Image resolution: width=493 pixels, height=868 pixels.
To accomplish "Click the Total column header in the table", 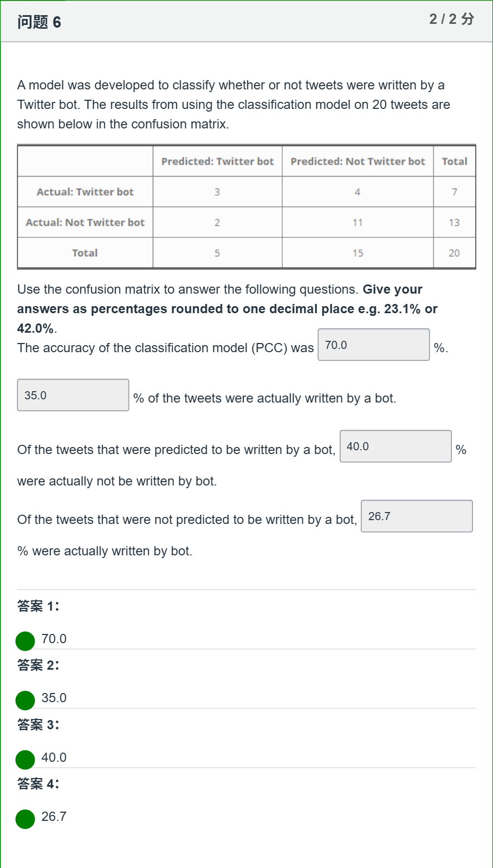I will pyautogui.click(x=455, y=161).
